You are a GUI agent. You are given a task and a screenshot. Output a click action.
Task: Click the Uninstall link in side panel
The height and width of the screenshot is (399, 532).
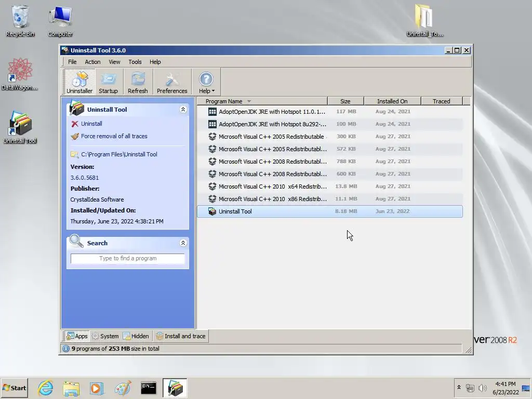[x=91, y=124]
